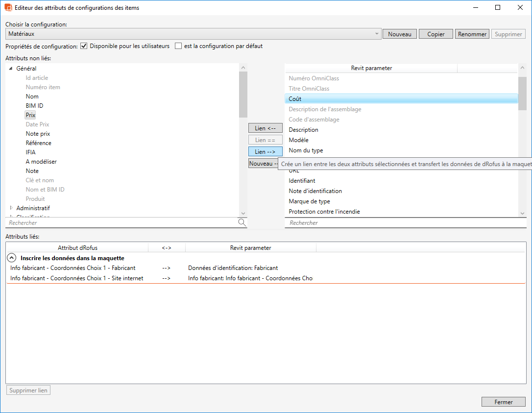532x413 pixels.
Task: Click the search magnifier icon
Action: coord(242,222)
